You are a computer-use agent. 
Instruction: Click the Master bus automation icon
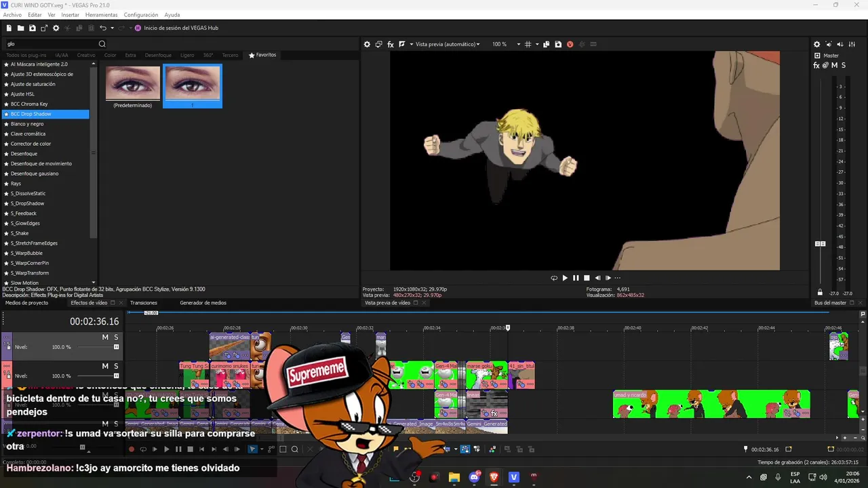[x=826, y=65]
